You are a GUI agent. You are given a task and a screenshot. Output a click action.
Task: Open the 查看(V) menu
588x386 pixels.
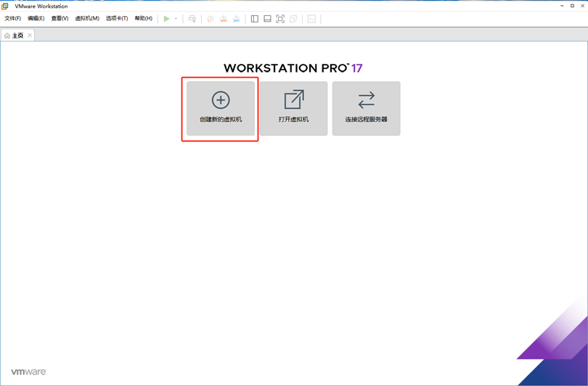(x=60, y=18)
